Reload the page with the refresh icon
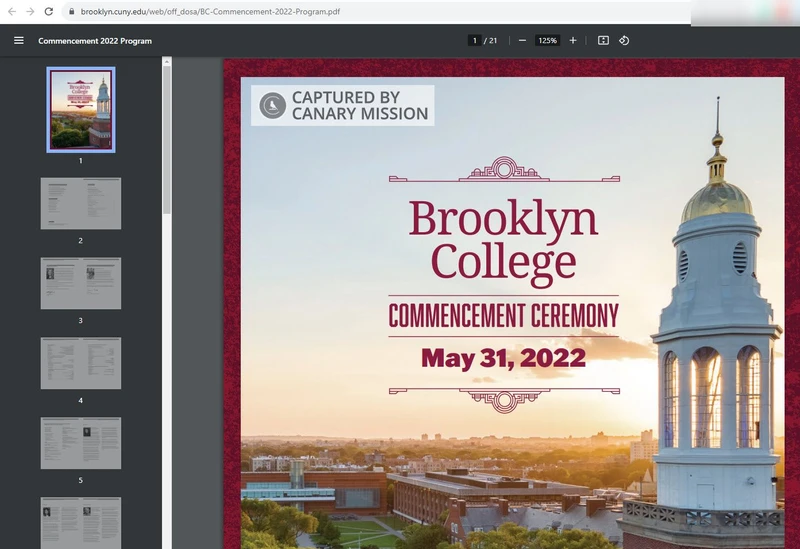 49,11
